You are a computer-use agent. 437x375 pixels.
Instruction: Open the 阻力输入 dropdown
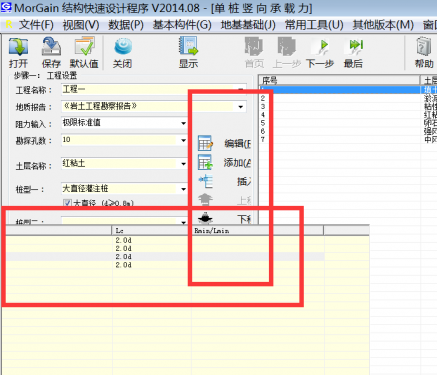pos(183,123)
